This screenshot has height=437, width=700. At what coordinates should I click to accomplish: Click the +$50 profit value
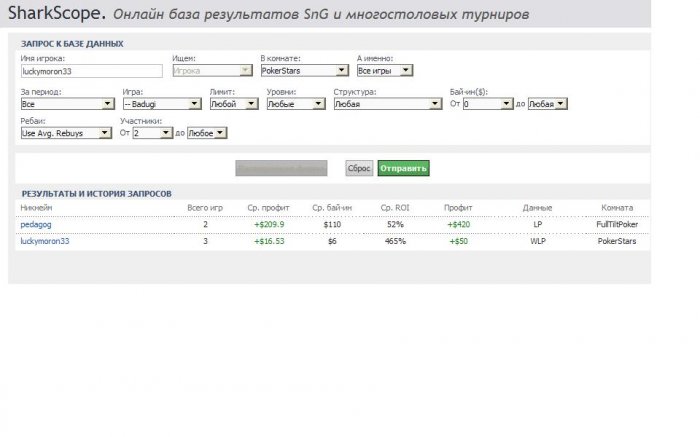click(x=458, y=241)
